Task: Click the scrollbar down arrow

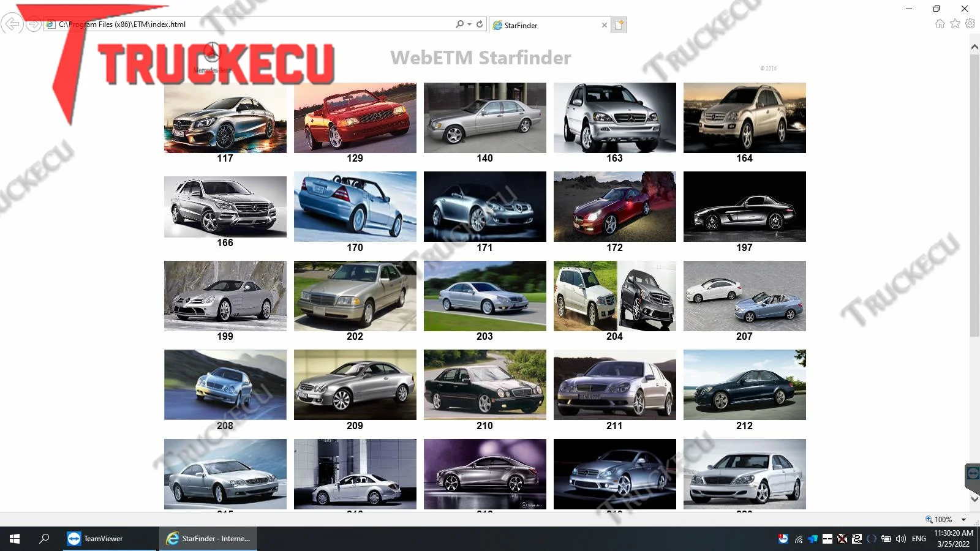Action: click(x=974, y=499)
